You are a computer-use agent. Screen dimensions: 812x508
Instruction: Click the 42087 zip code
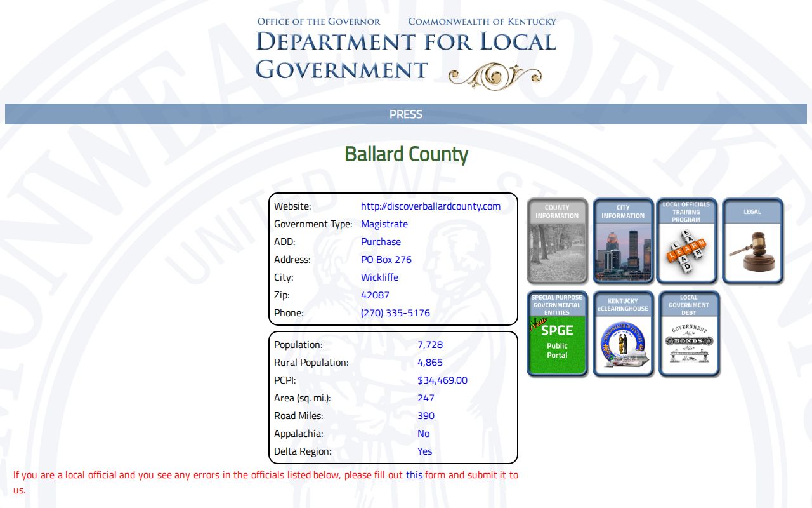coord(375,295)
